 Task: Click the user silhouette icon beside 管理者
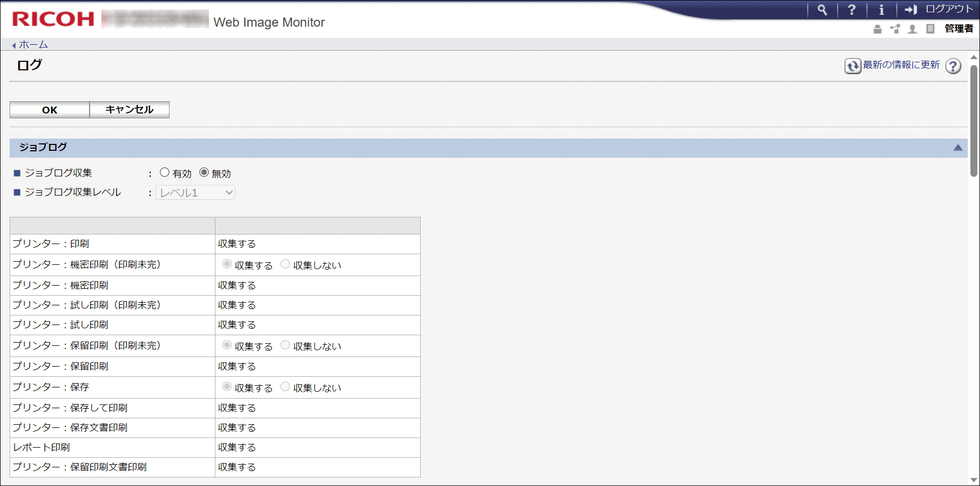913,29
